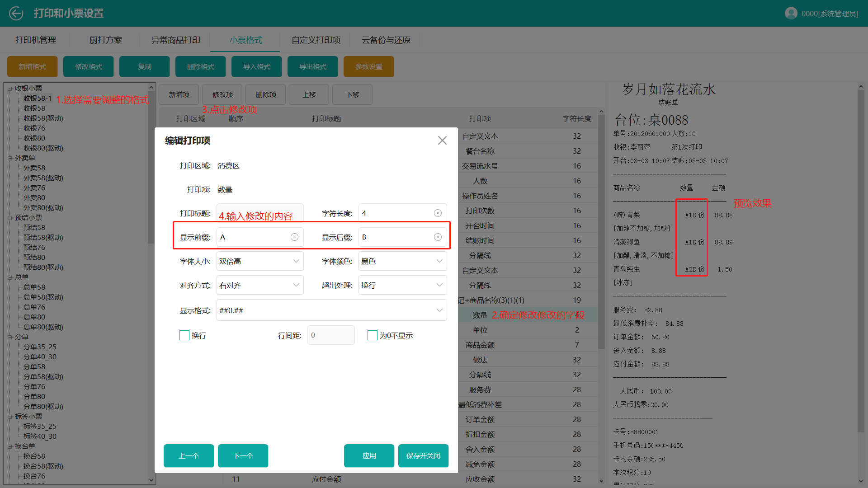Collapse the 外卖单 tree node
The image size is (868, 488).
point(9,158)
